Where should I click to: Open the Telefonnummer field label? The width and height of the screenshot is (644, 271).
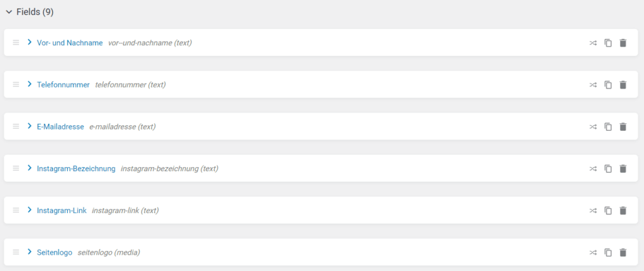pyautogui.click(x=64, y=85)
